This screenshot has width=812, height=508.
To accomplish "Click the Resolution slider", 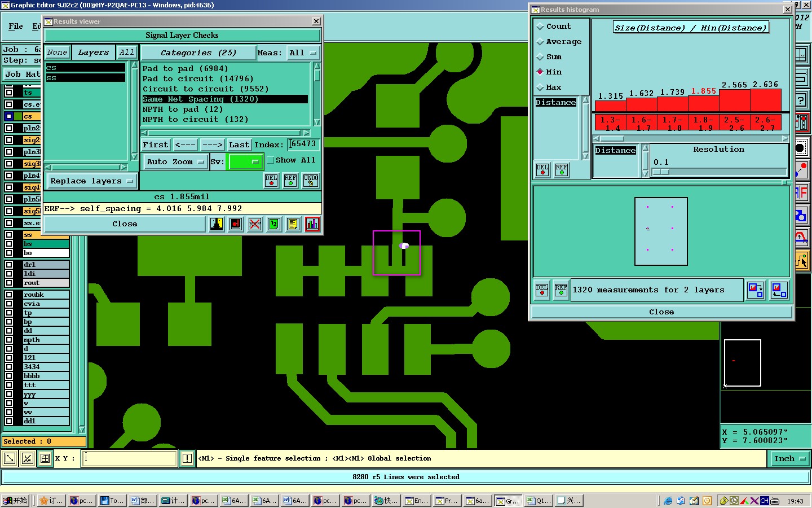I will coord(719,172).
